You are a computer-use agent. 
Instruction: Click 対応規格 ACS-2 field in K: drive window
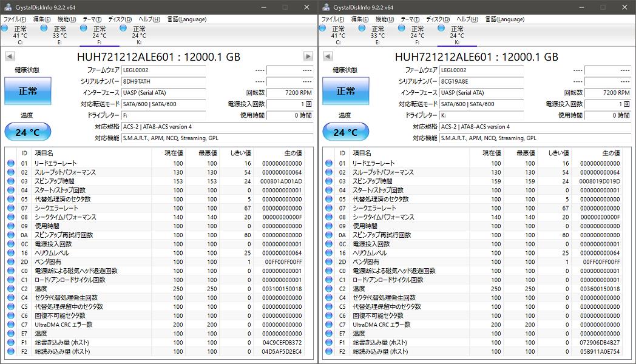535,126
